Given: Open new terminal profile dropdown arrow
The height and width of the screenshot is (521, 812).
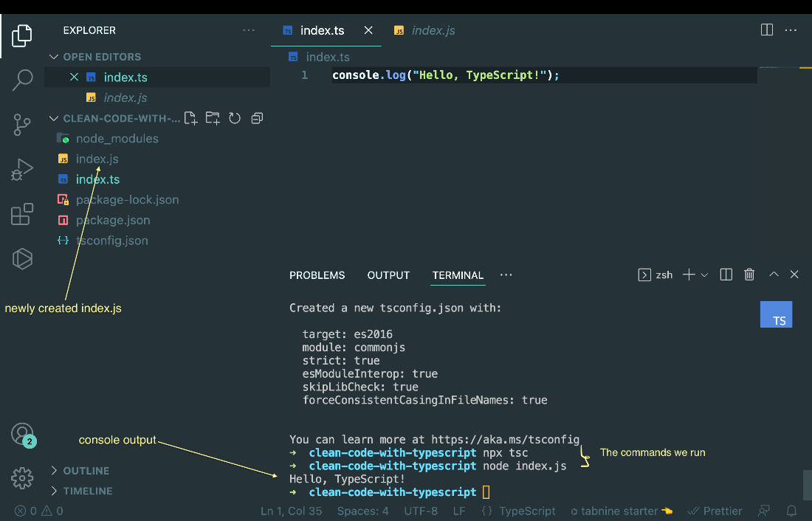Looking at the screenshot, I should point(704,275).
